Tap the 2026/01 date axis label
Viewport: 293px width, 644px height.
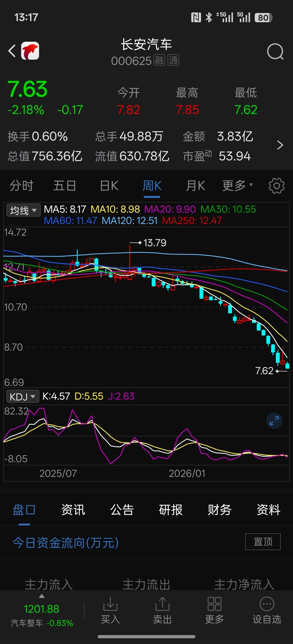(x=187, y=474)
